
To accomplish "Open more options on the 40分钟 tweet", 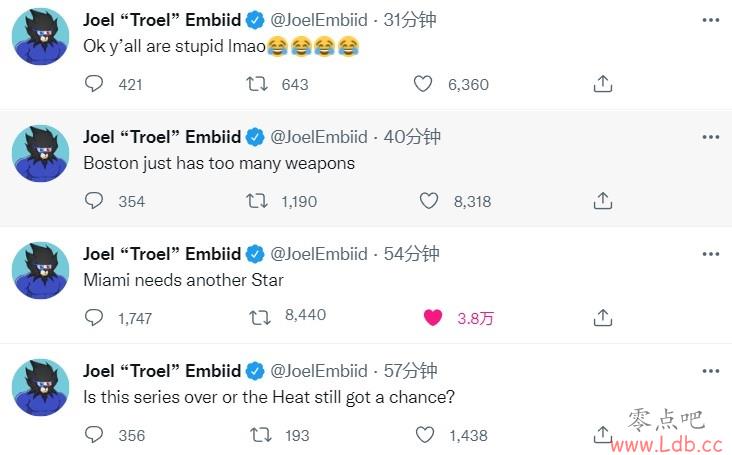I will coord(711,137).
